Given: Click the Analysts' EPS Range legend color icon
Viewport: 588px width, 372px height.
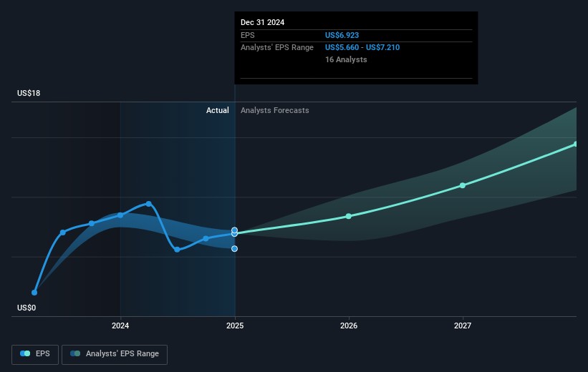Looking at the screenshot, I should pos(75,353).
